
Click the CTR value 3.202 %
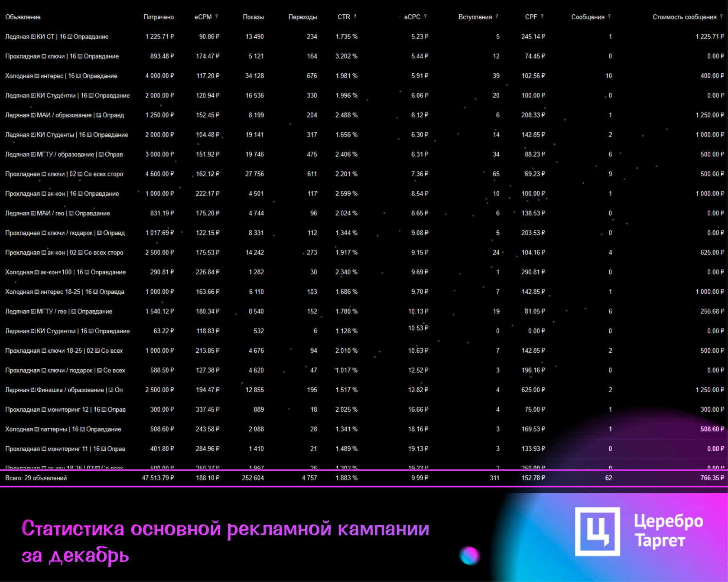(x=346, y=56)
